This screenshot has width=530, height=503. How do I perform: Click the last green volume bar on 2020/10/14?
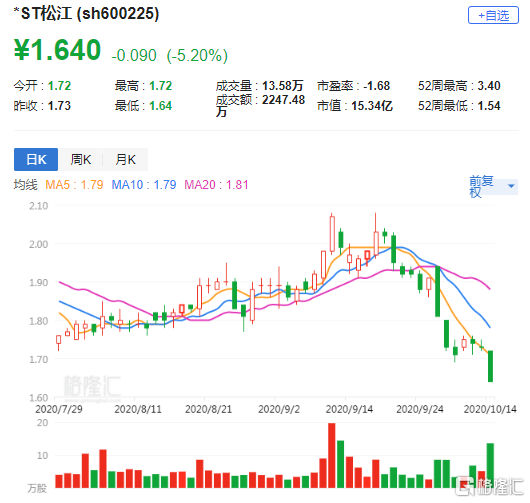(490, 465)
